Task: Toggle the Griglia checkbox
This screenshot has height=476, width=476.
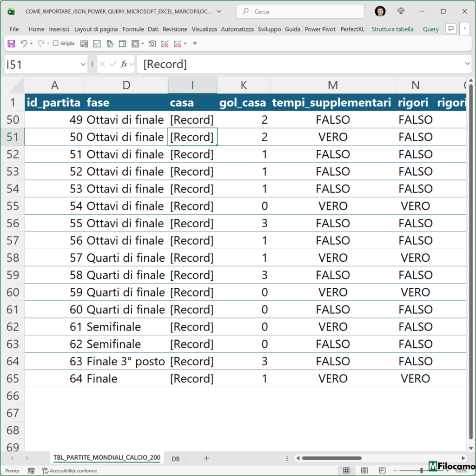Action: [56, 43]
